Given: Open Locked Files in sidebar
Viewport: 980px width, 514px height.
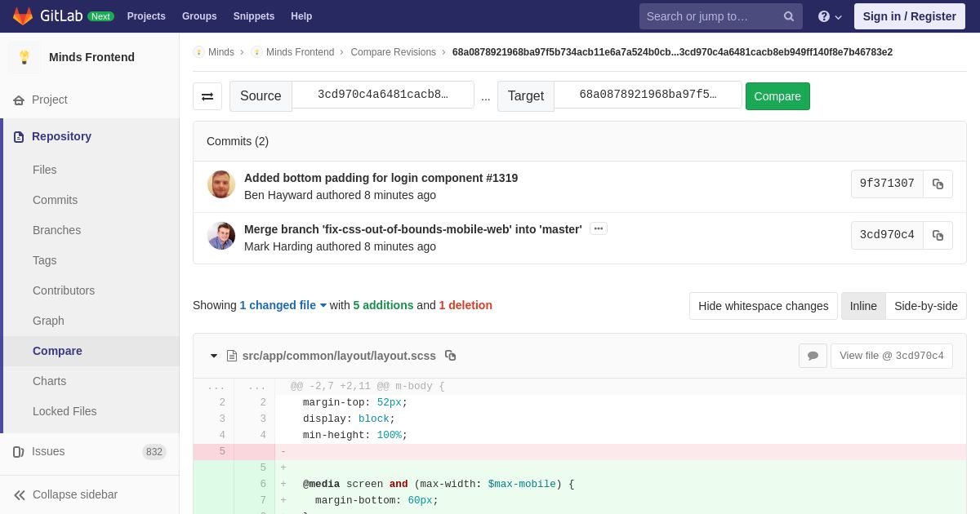Looking at the screenshot, I should (x=65, y=411).
